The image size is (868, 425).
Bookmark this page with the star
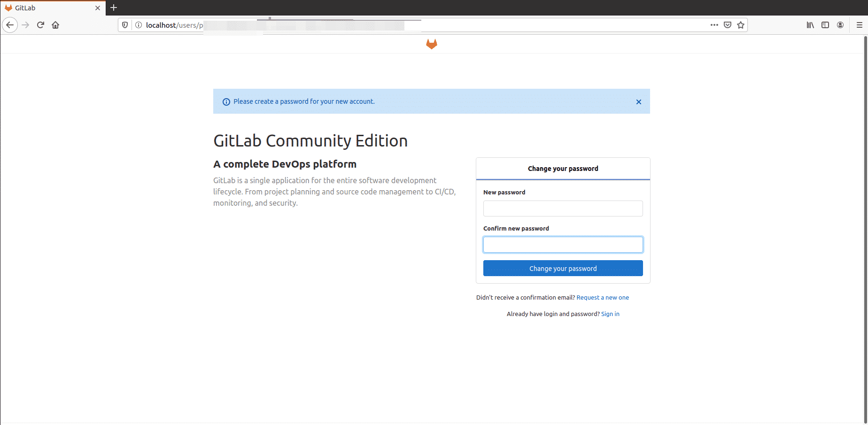[x=741, y=25]
